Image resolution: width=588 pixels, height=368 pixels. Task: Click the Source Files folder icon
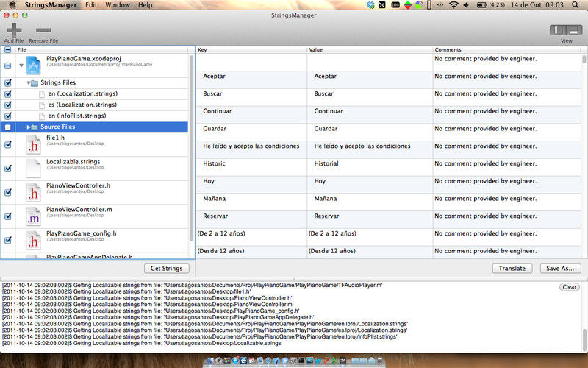[x=34, y=127]
